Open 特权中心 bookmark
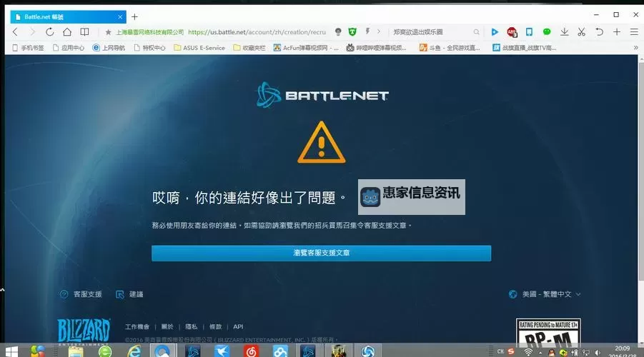Viewport: 644px width, 357px height. (x=149, y=48)
